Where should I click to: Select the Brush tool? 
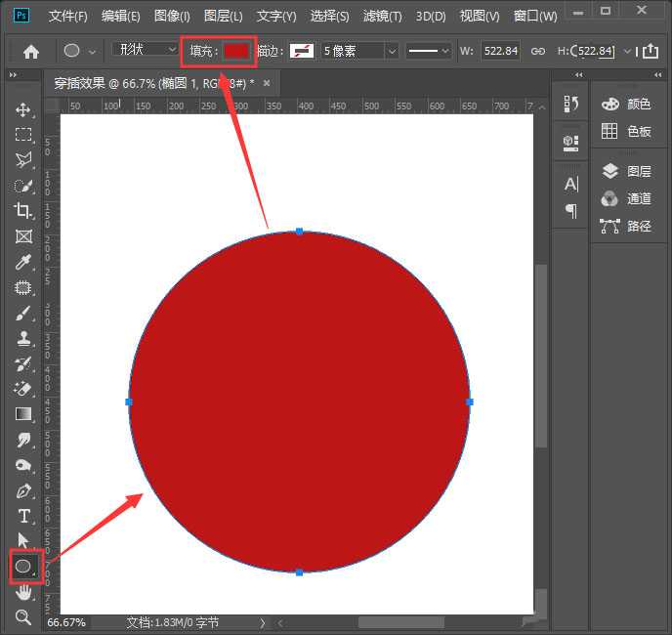[x=23, y=314]
